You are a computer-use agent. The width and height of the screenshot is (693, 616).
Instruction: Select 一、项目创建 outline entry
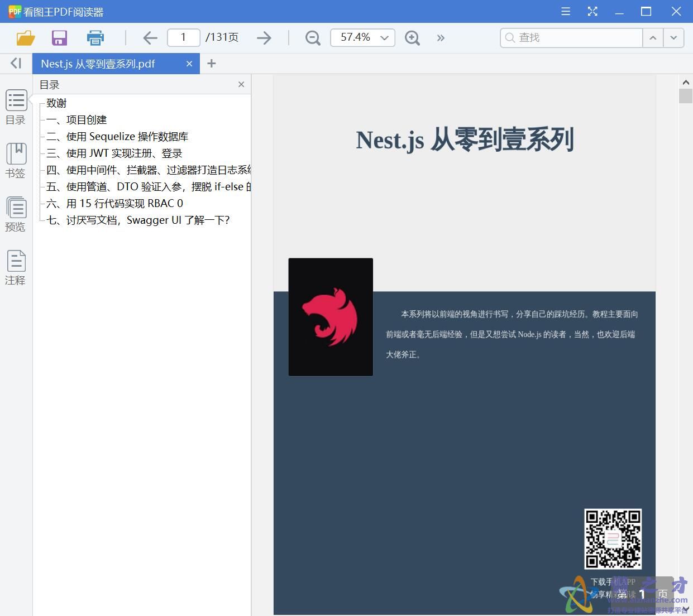(77, 120)
